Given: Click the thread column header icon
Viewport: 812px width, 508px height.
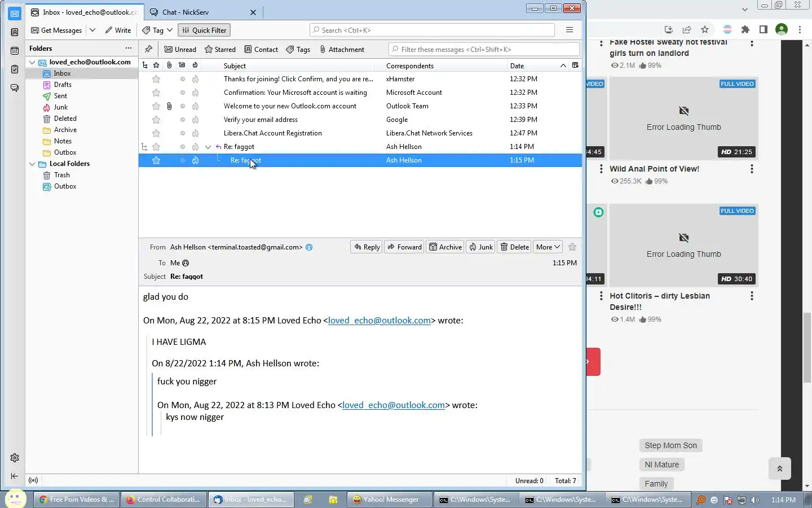Looking at the screenshot, I should click(x=145, y=65).
